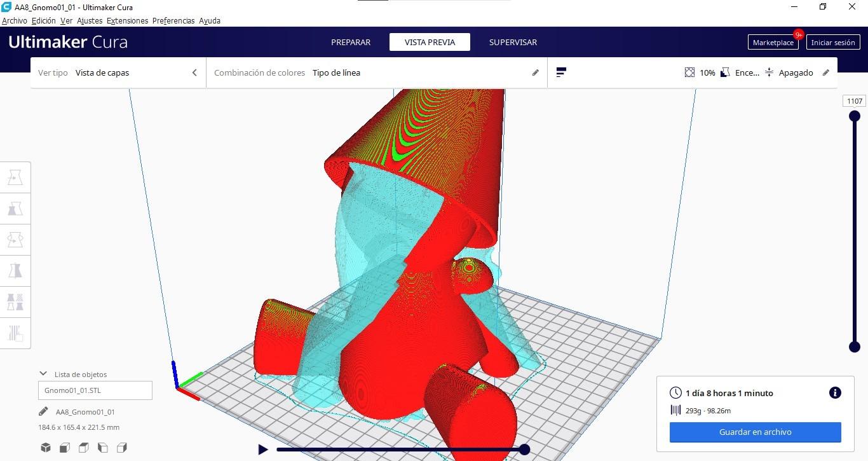Viewport: 868px width, 461px height.
Task: Click the Ence... support label
Action: point(747,72)
